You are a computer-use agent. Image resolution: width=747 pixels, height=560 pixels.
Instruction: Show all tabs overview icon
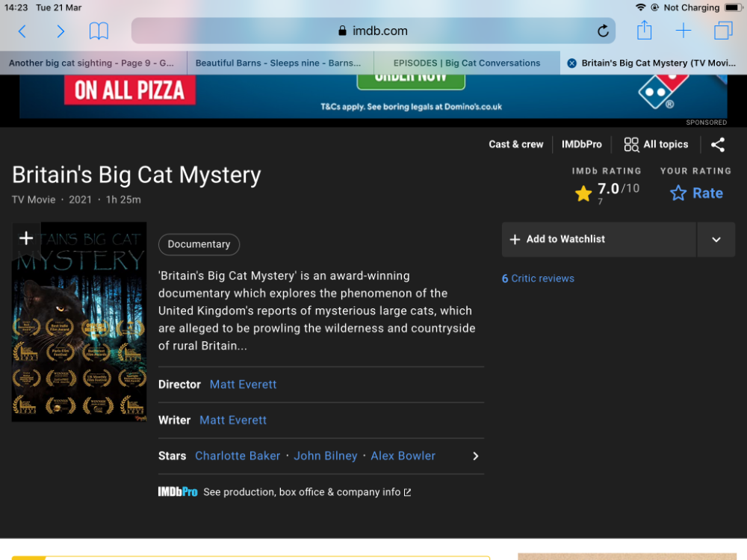[723, 31]
